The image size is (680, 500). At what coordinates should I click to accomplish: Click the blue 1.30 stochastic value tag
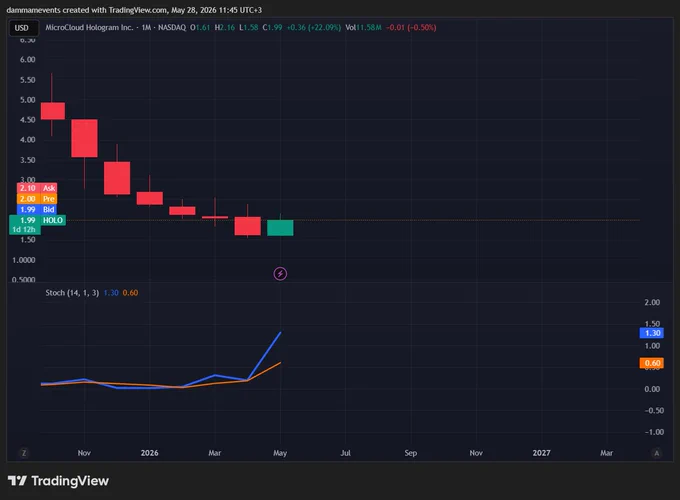click(x=652, y=333)
